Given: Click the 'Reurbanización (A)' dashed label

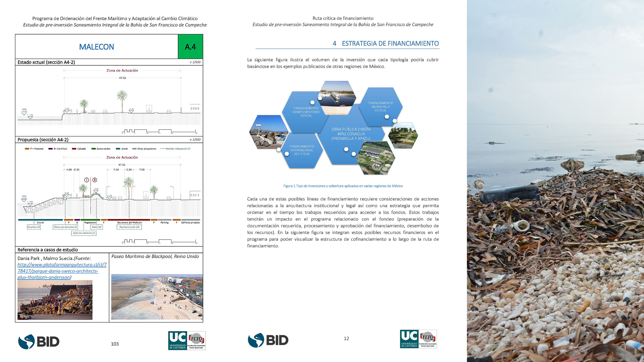Looking at the screenshot, I should 129,227.
